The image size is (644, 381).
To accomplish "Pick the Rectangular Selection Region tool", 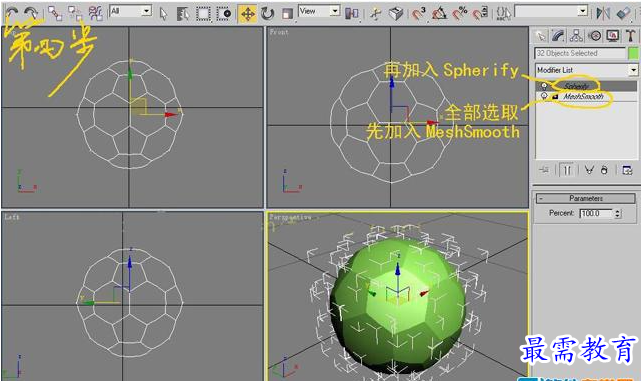I will 203,14.
